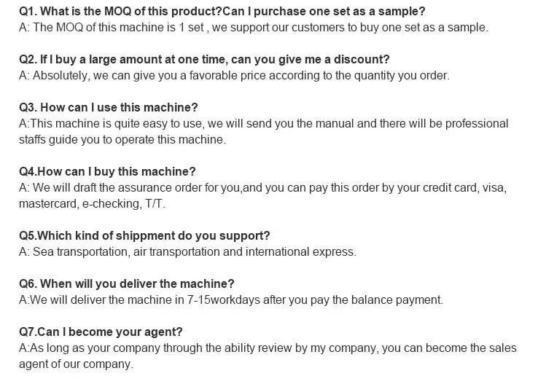Click the answer starting with "Absolutely"
This screenshot has height=392, width=546.
pos(234,75)
